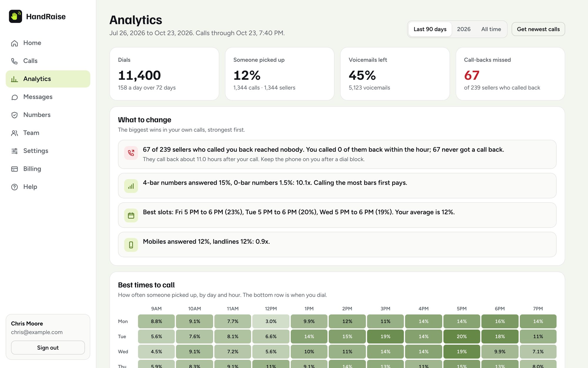
Task: Click the What to change heading
Action: [x=144, y=120]
